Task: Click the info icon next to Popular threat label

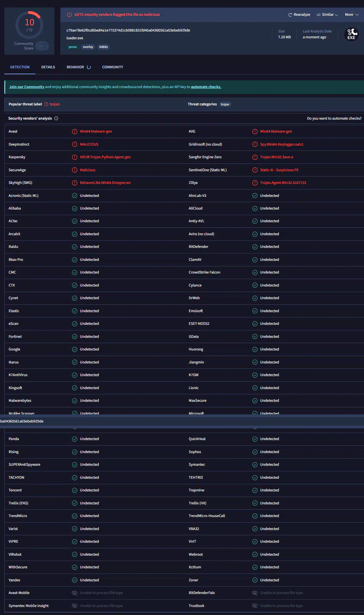Action: (46, 104)
